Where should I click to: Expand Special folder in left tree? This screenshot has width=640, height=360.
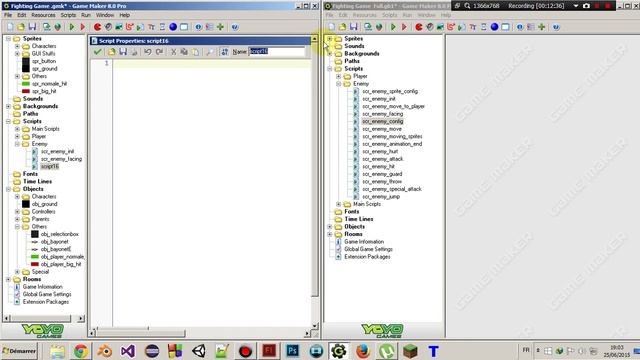coord(17,272)
